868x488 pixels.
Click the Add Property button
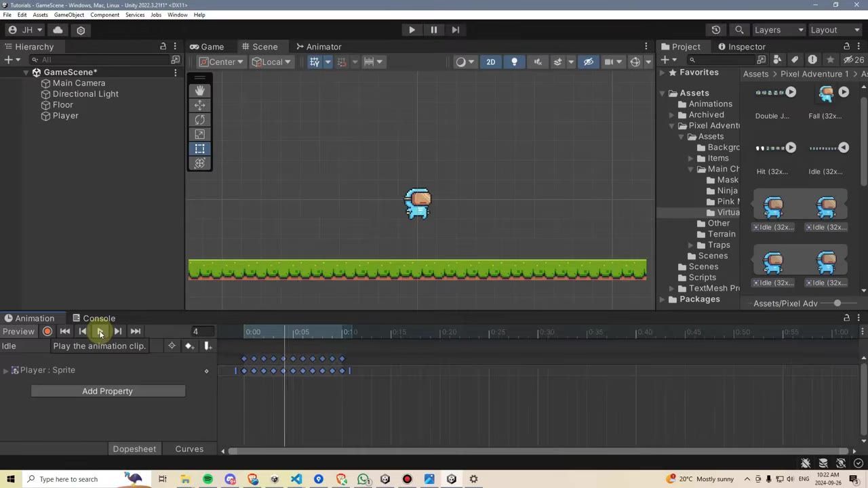(108, 391)
